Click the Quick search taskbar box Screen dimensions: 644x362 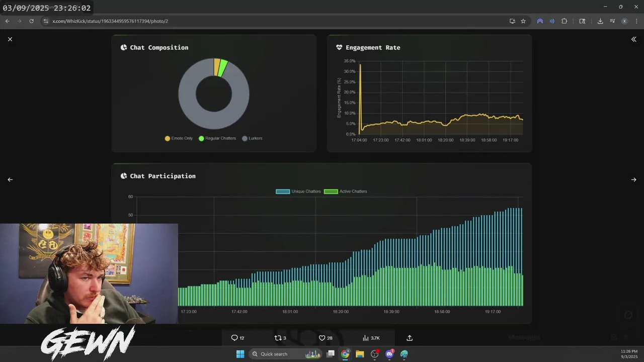(286, 354)
